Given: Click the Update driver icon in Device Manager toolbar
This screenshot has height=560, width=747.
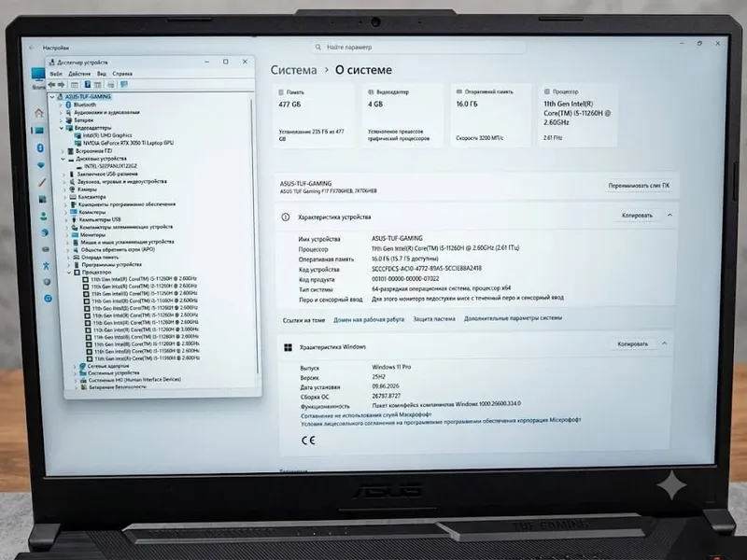Looking at the screenshot, I should coord(111,85).
